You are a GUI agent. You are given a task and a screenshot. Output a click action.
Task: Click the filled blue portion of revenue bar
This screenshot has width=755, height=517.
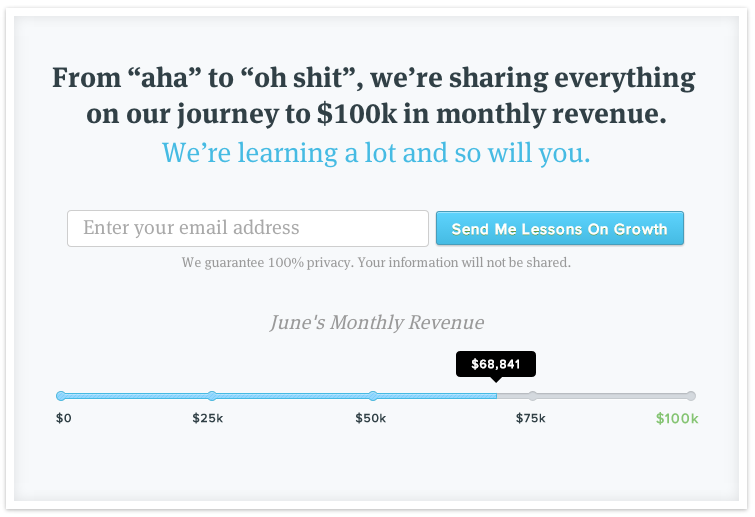point(278,396)
